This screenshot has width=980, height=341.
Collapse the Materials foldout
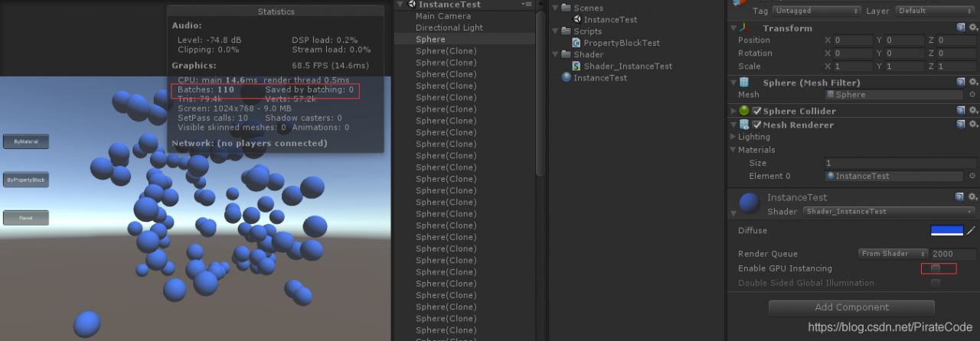[x=733, y=150]
